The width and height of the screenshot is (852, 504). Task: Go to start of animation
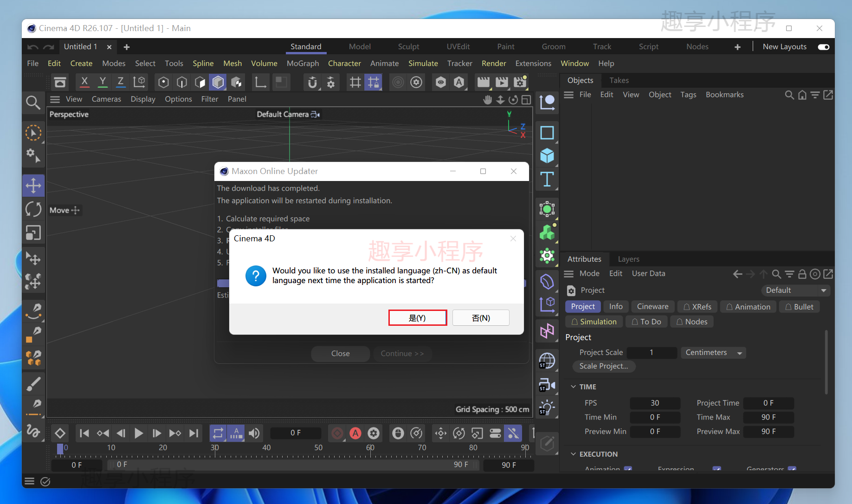84,433
